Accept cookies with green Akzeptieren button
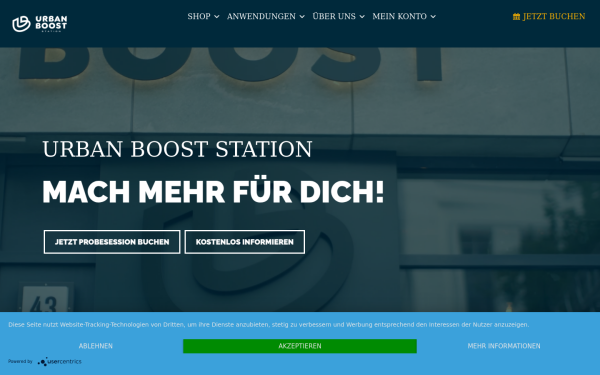The width and height of the screenshot is (600, 375). point(300,346)
